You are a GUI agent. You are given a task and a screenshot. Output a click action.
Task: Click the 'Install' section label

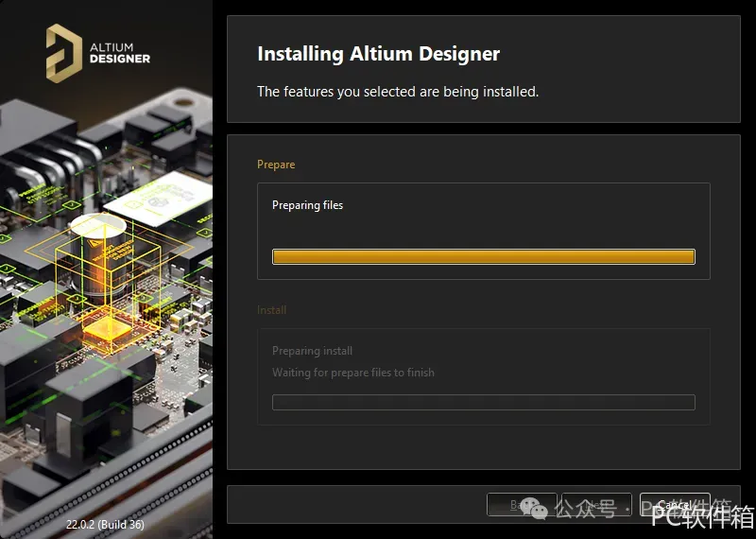coord(271,310)
